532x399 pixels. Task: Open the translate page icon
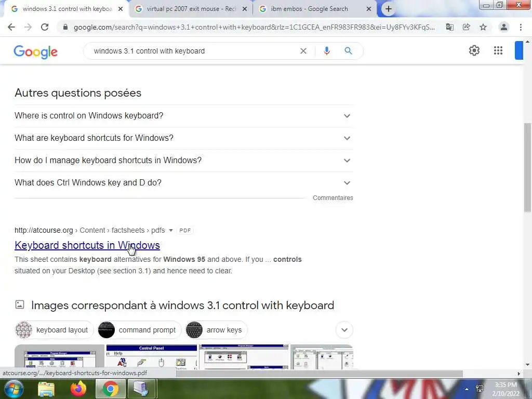449,27
